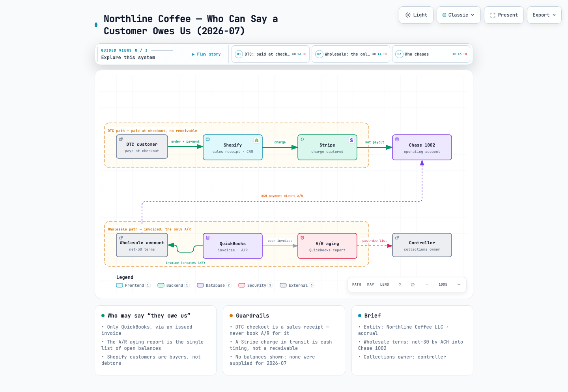Click the code icon on the Stripe node
568x392 pixels.
pyautogui.click(x=303, y=139)
